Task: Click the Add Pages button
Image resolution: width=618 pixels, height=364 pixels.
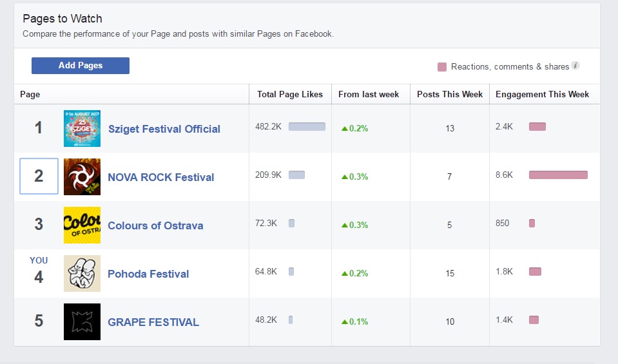Action: 81,66
